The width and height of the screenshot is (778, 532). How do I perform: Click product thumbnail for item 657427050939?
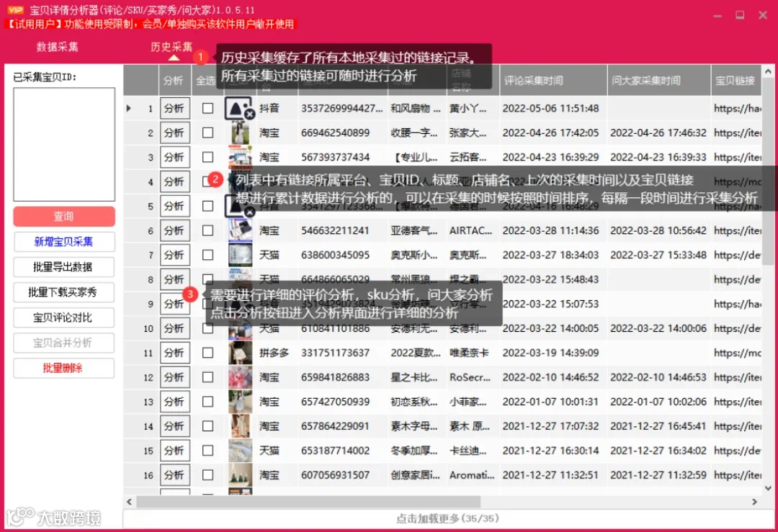(240, 402)
